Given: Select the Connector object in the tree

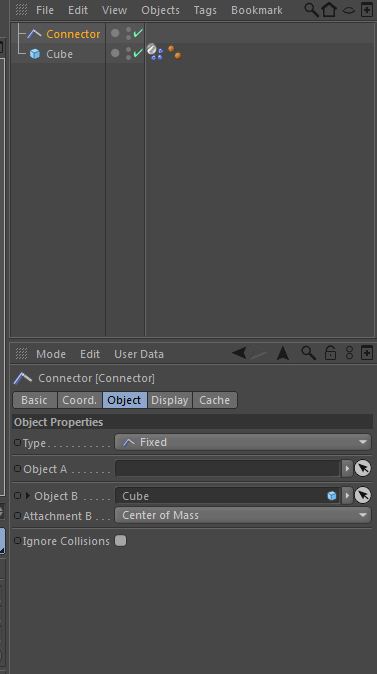Looking at the screenshot, I should point(73,34).
